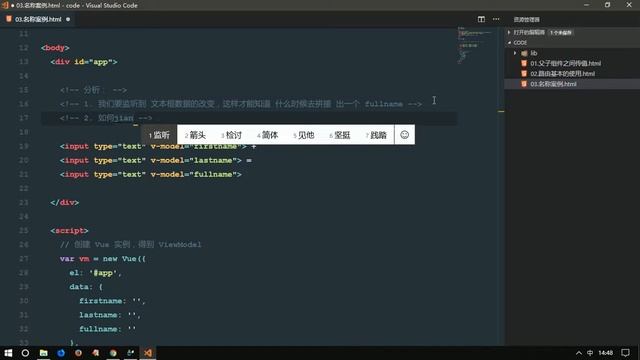Click fullname property on line 32
The width and height of the screenshot is (640, 360).
(x=107, y=329)
